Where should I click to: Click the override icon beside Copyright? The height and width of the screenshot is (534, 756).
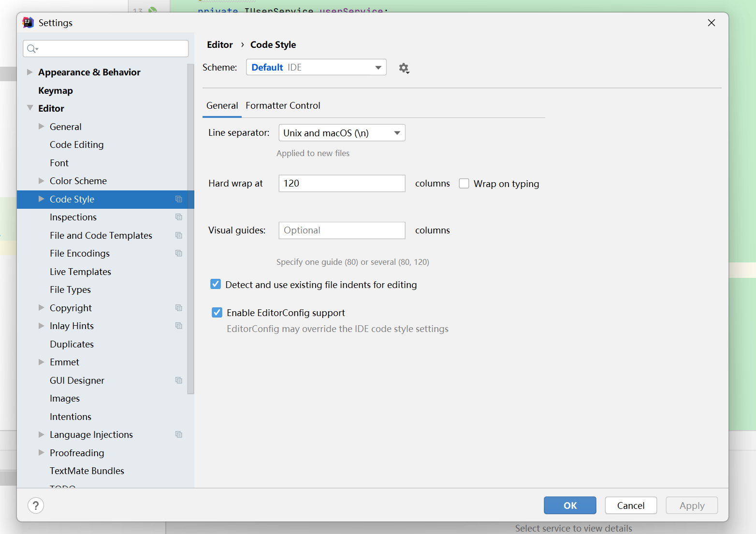click(179, 307)
